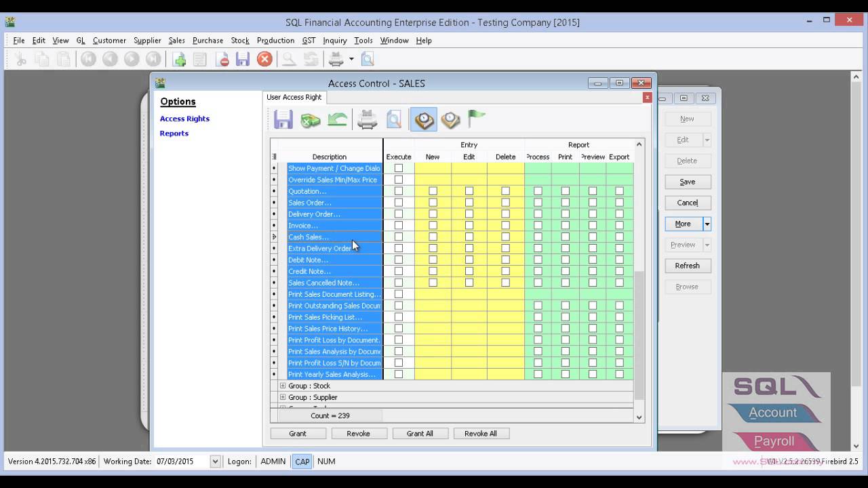Image resolution: width=868 pixels, height=488 pixels.
Task: Click the Grant button
Action: click(298, 434)
